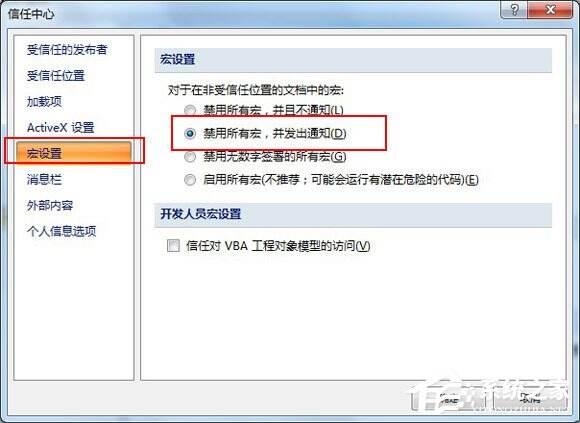Confirm with the left bottom 确定 button
The height and width of the screenshot is (423, 580).
(448, 399)
